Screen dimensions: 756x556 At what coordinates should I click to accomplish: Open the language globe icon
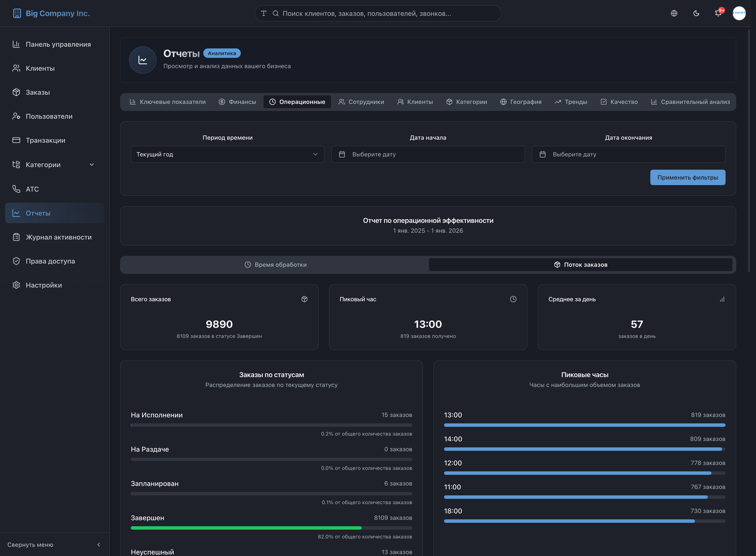(x=674, y=13)
